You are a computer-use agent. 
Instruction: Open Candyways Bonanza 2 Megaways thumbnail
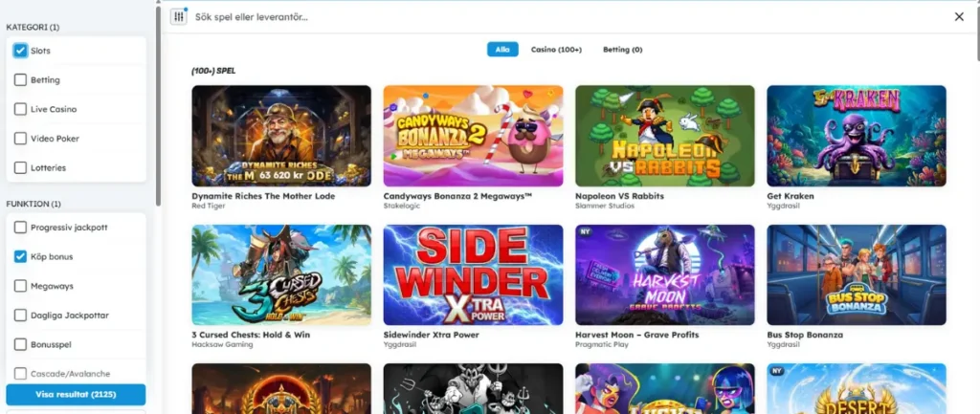pos(473,136)
